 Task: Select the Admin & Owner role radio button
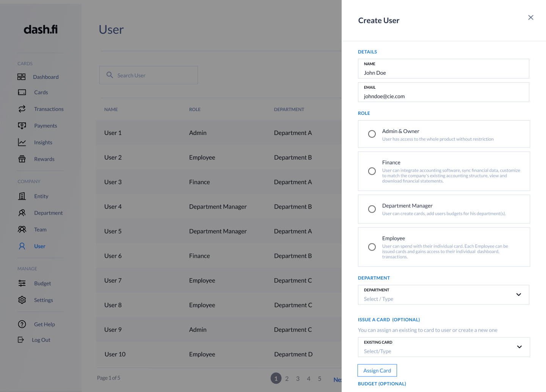point(372,134)
